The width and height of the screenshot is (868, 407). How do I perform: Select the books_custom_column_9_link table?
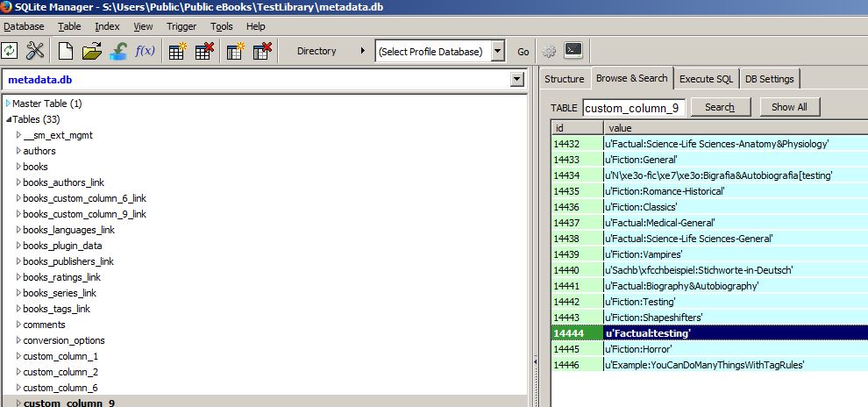click(x=85, y=214)
